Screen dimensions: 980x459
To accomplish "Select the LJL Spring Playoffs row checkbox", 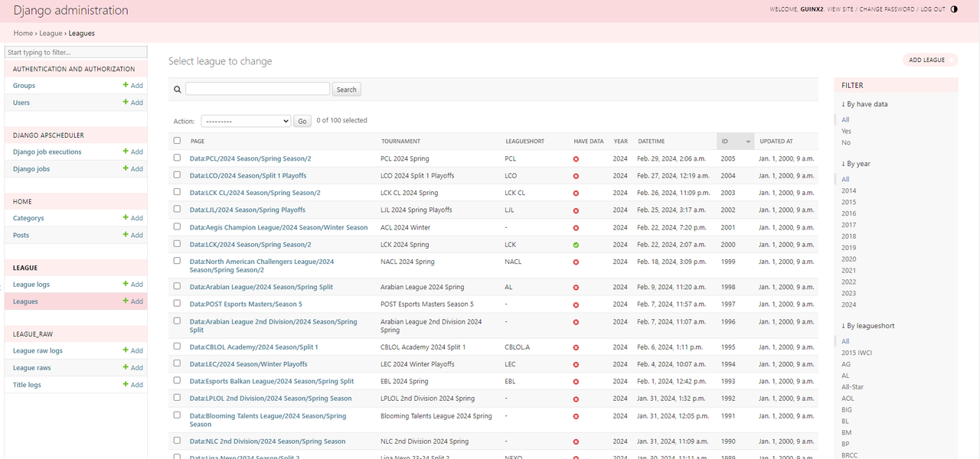I will 178,209.
